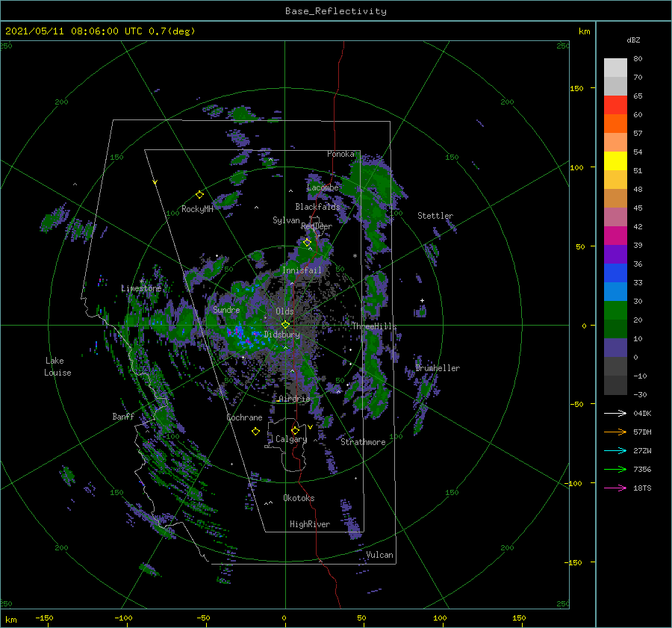Click the RockyMH label
Image resolution: width=672 pixels, height=628 pixels.
pos(197,209)
